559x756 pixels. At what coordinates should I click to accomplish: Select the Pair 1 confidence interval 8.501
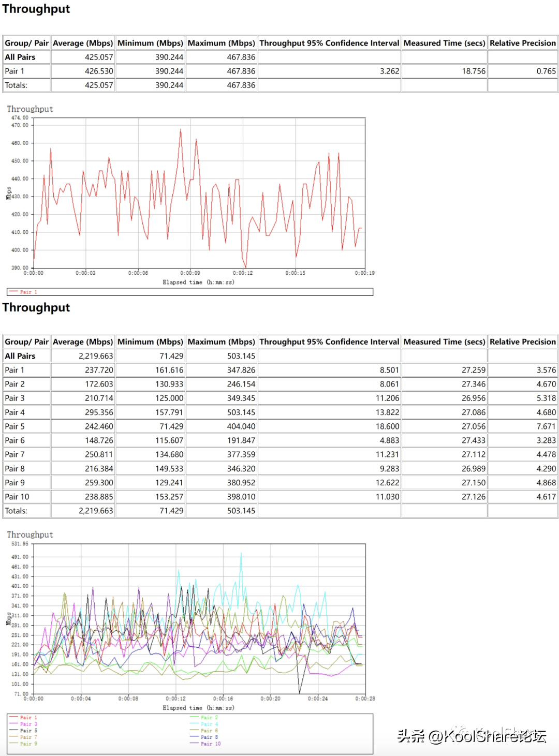390,370
